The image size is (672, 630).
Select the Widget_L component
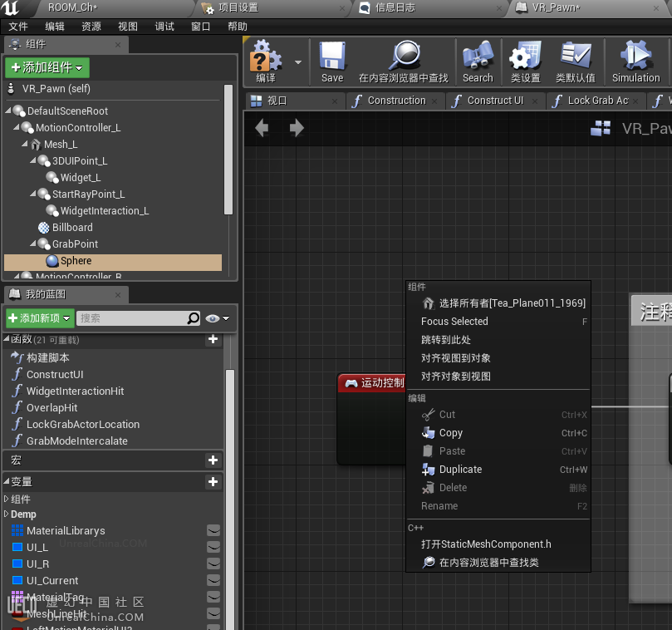click(81, 178)
